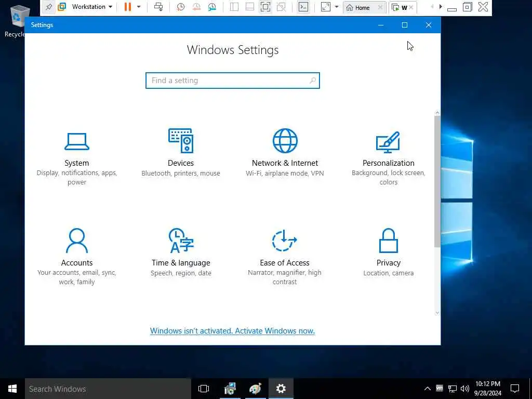
Task: Close the Settings window
Action: pyautogui.click(x=429, y=25)
